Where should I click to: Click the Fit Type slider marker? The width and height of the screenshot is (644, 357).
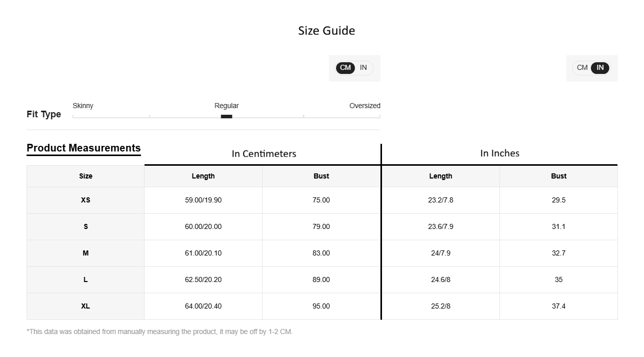226,116
